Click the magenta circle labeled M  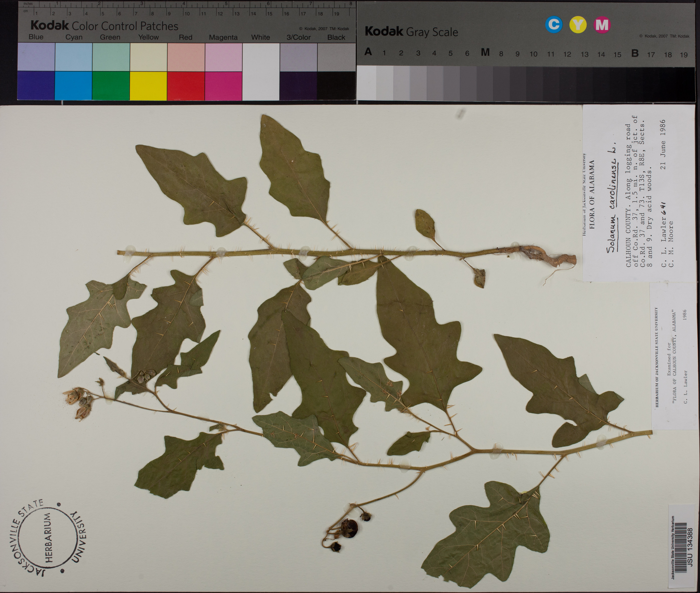click(602, 24)
